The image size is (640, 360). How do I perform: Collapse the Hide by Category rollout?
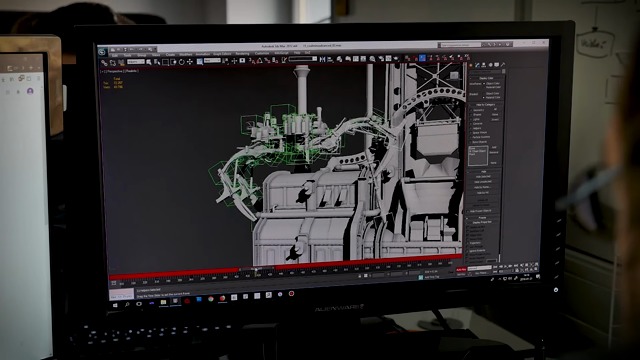point(486,105)
